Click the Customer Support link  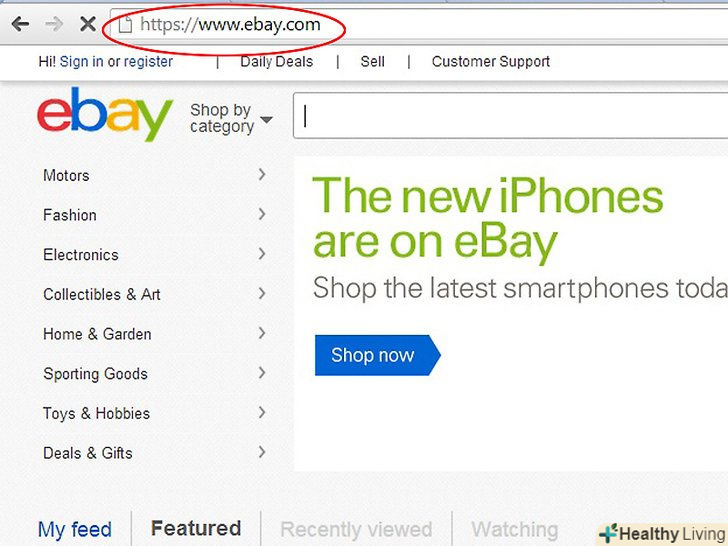490,62
